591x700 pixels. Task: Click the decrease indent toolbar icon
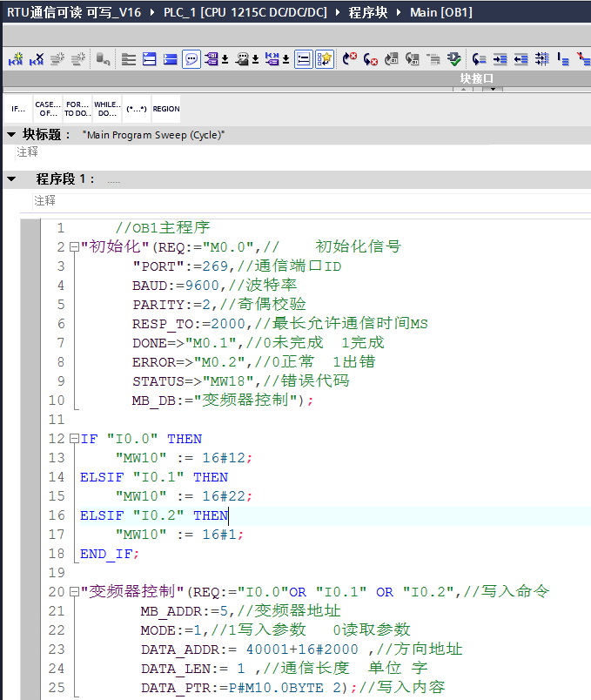tap(520, 59)
